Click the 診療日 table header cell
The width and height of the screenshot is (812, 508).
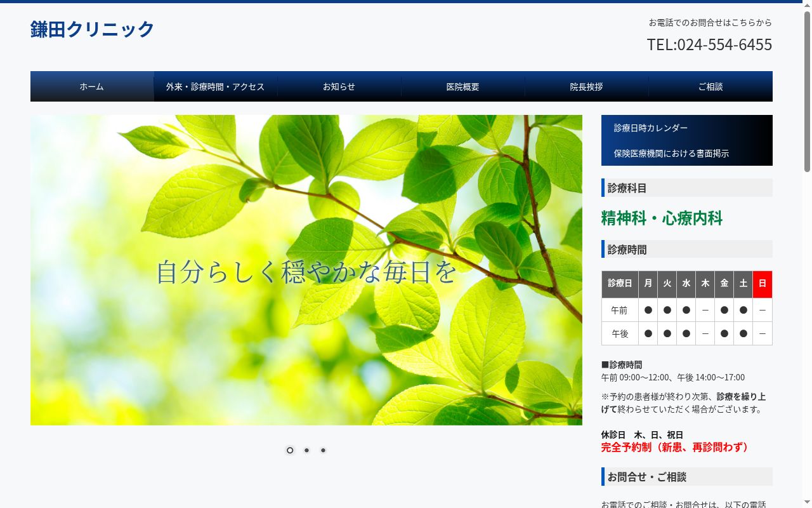(620, 284)
